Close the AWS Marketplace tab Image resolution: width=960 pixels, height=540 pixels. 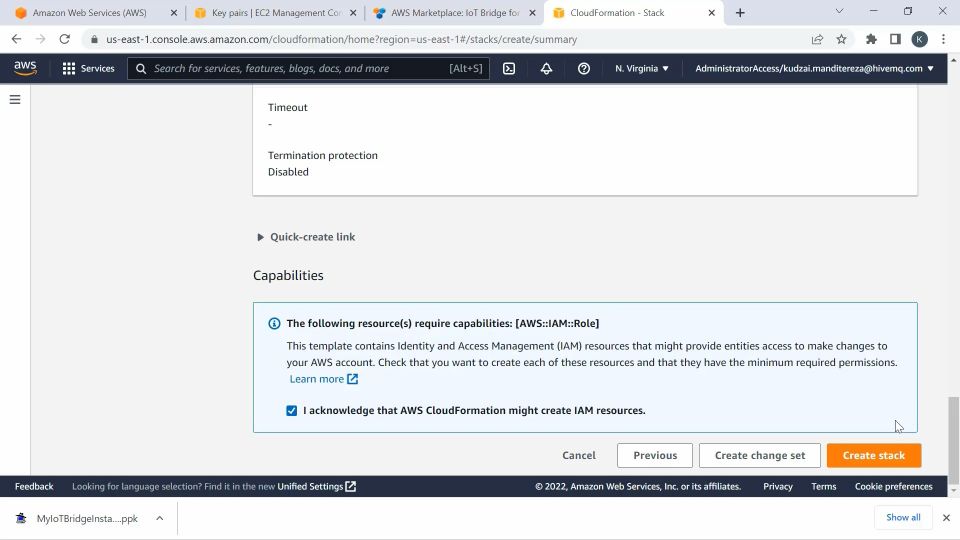click(532, 13)
